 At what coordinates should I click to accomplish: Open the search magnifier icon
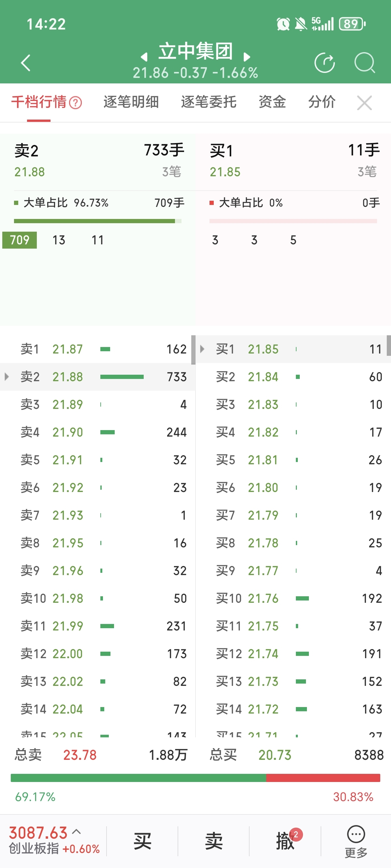coord(364,63)
